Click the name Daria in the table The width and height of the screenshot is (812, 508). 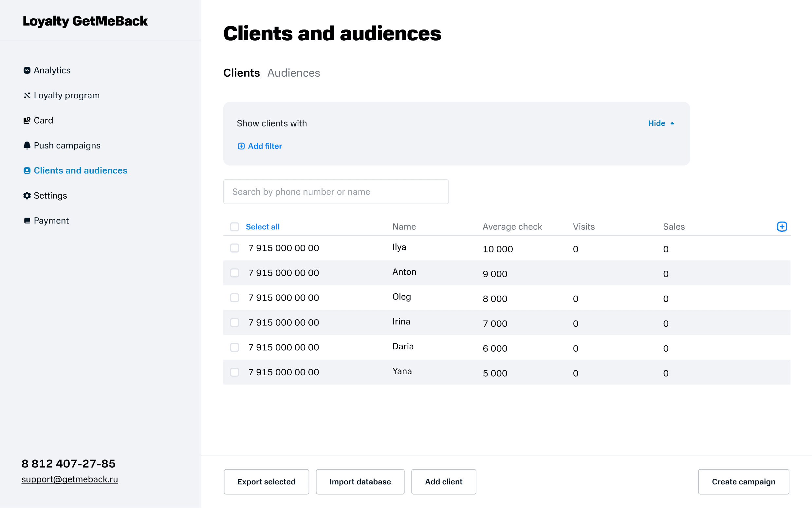(x=403, y=346)
